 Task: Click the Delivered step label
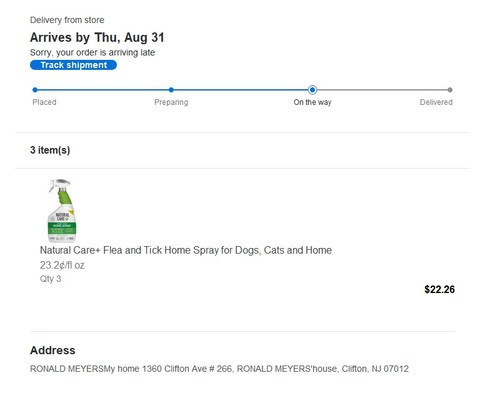(436, 102)
